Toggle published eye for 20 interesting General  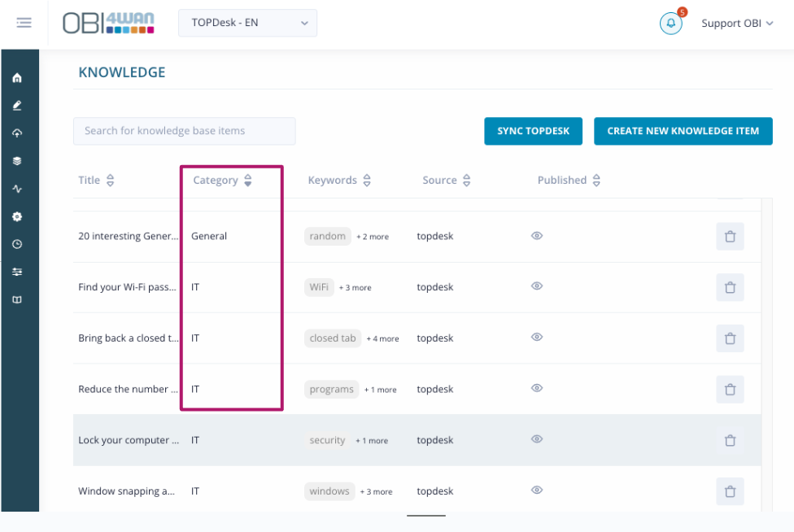pos(537,236)
